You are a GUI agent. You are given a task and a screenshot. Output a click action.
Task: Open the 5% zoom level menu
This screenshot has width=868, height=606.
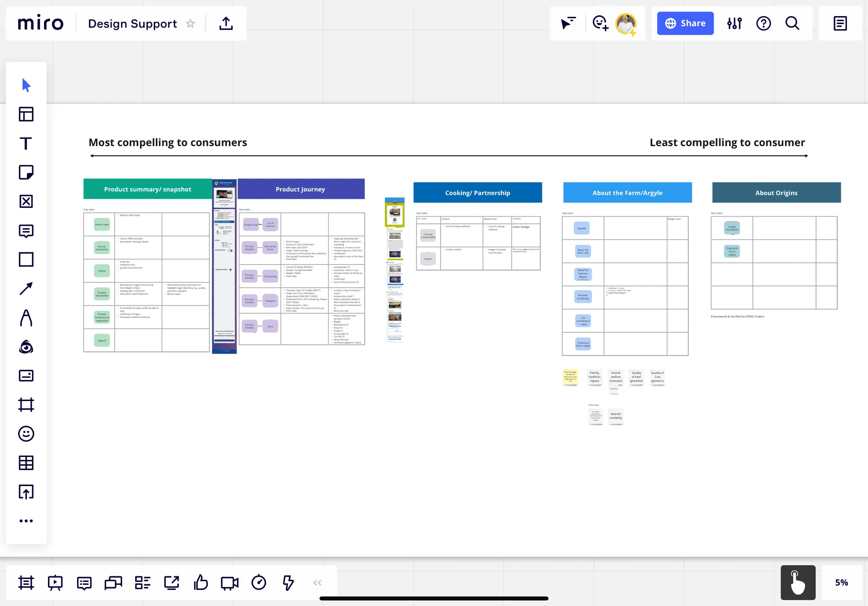pyautogui.click(x=841, y=583)
